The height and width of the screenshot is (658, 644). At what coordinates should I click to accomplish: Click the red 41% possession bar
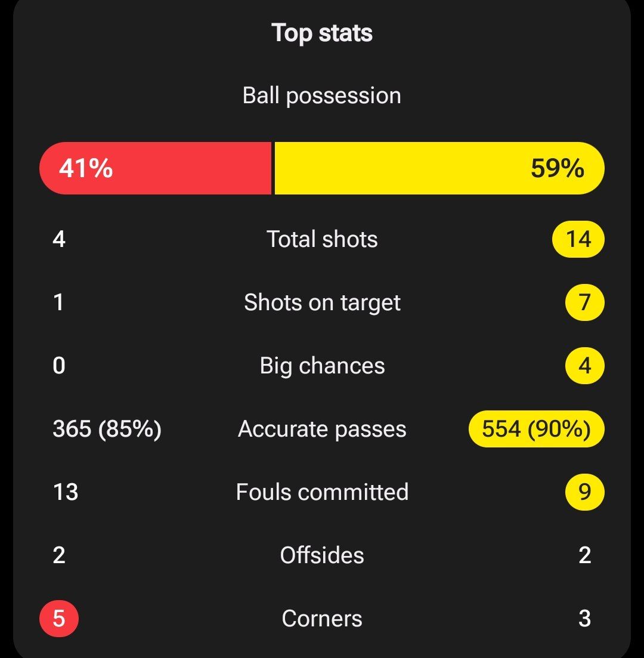[155, 168]
